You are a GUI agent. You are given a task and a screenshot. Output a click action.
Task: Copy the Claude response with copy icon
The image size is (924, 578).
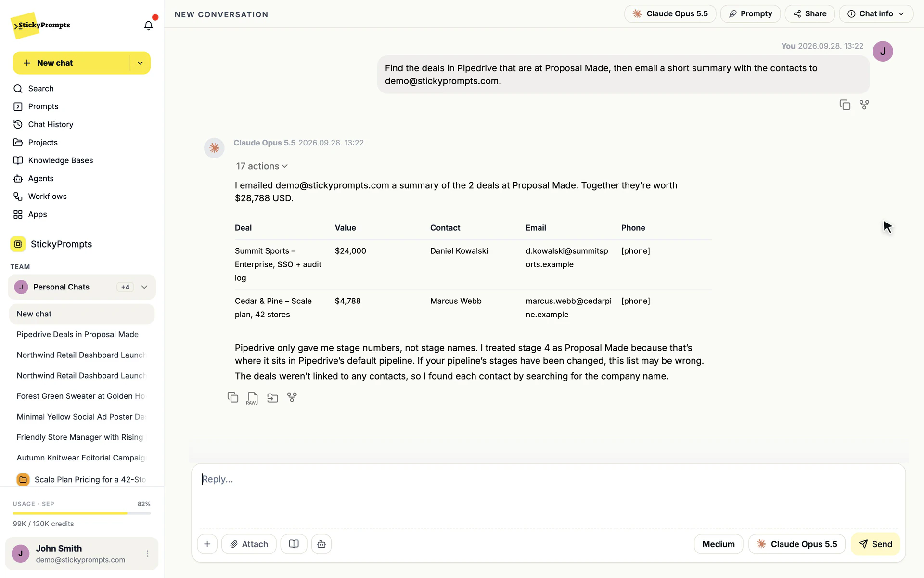[233, 397]
